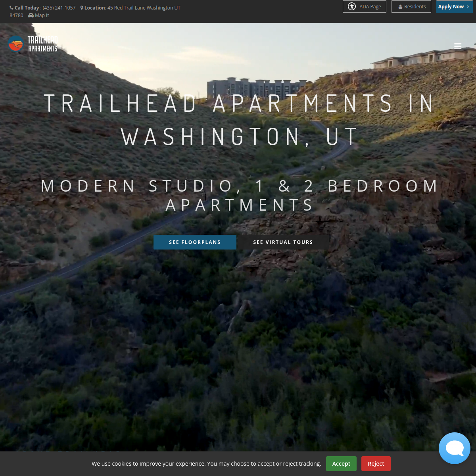Click the car icon beside Map It
Viewport: 476px width, 476px height.
pos(31,15)
